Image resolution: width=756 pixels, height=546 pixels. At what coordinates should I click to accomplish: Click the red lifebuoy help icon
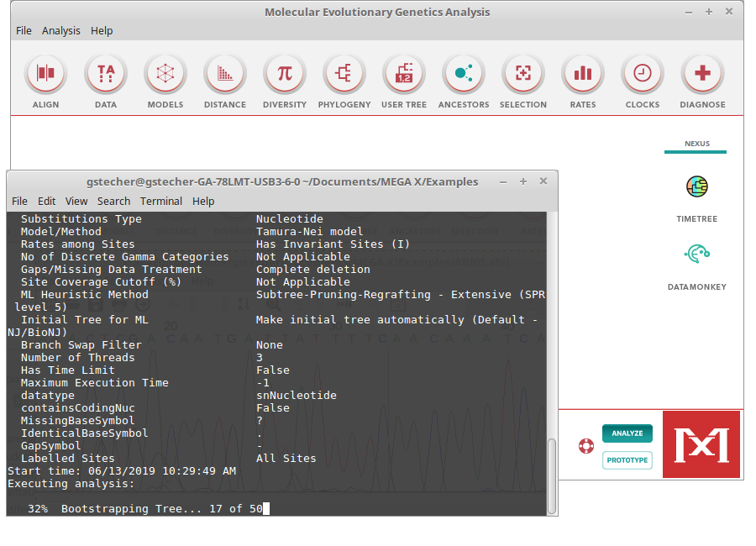586,445
